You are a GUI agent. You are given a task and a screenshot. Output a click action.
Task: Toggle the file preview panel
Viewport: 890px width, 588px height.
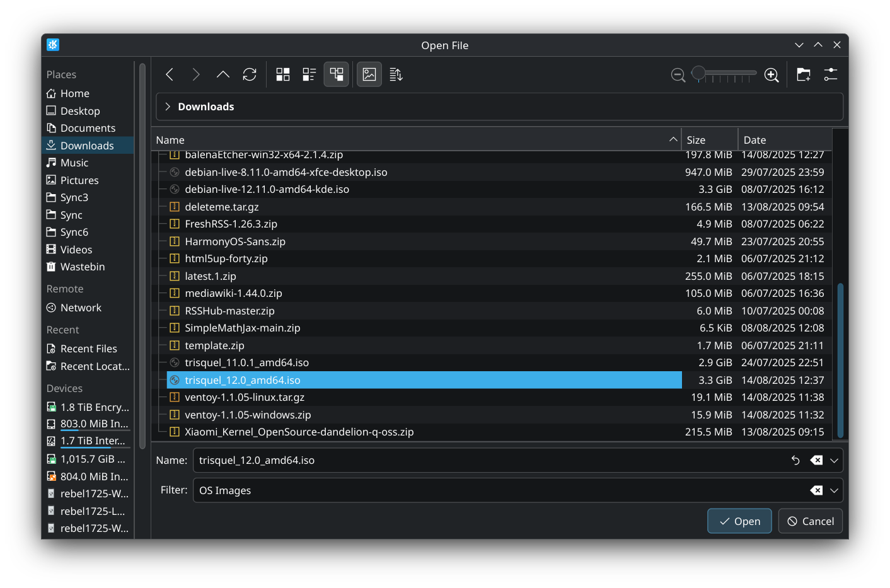click(x=369, y=75)
